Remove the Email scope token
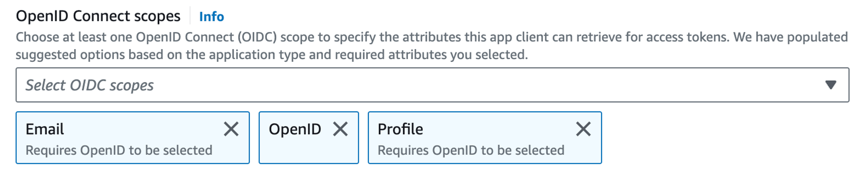The image size is (868, 187). [x=231, y=129]
